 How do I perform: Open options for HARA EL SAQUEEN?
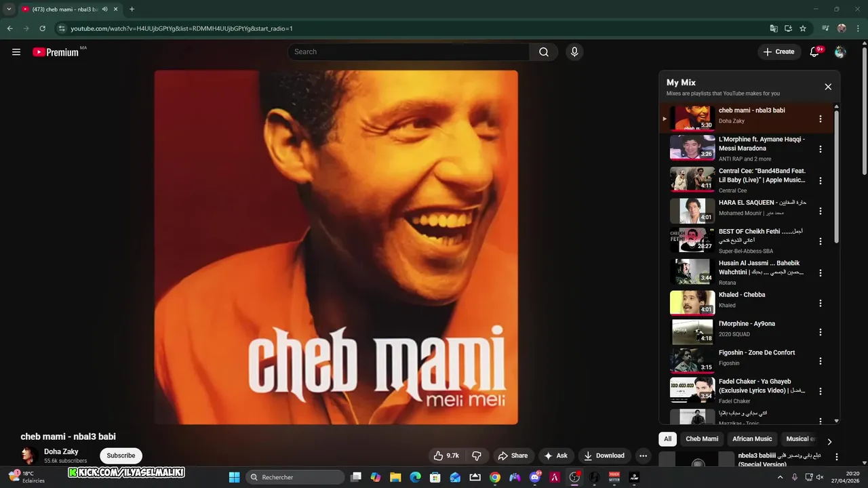(820, 211)
